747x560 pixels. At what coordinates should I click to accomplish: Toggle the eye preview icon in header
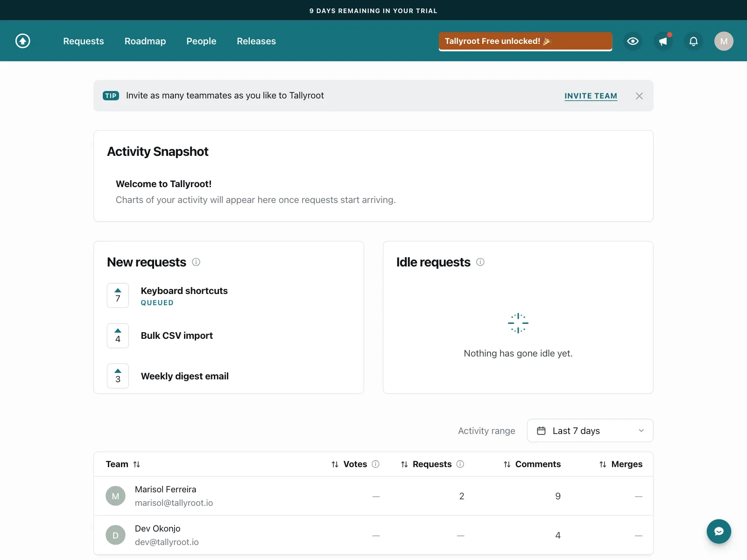[x=633, y=41]
